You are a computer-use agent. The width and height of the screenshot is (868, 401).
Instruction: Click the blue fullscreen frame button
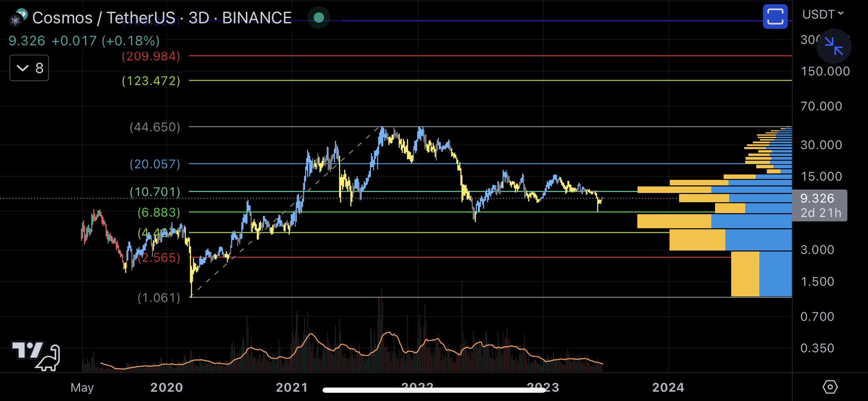pyautogui.click(x=775, y=17)
